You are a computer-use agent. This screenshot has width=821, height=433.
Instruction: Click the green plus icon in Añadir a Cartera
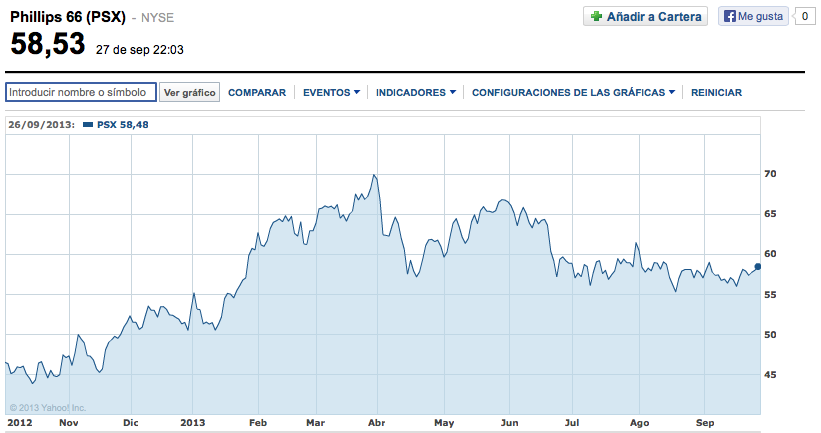pos(596,16)
